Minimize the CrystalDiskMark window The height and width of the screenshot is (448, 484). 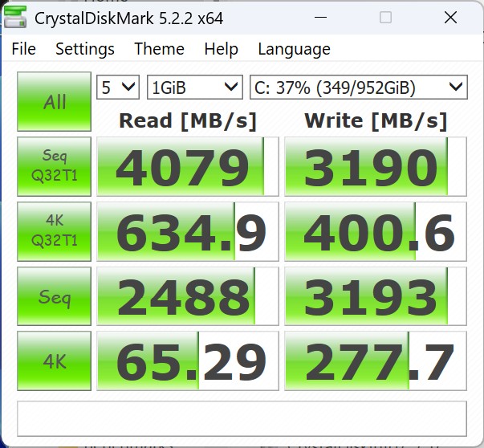pyautogui.click(x=320, y=18)
